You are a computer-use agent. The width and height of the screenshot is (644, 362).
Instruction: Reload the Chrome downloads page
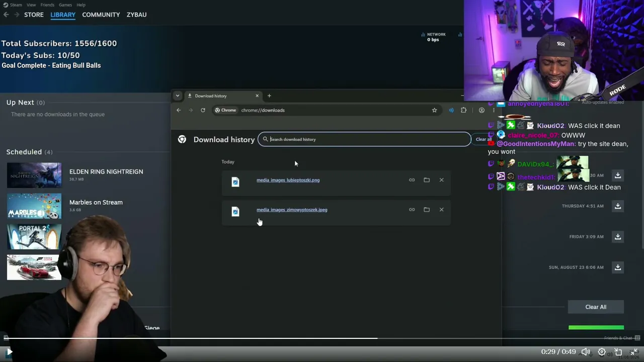(203, 110)
